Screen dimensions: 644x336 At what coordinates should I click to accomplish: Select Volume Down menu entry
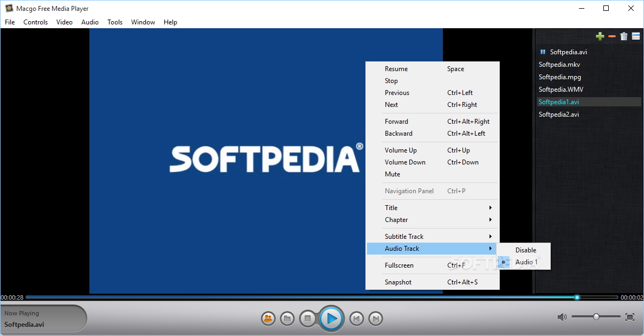(433, 162)
